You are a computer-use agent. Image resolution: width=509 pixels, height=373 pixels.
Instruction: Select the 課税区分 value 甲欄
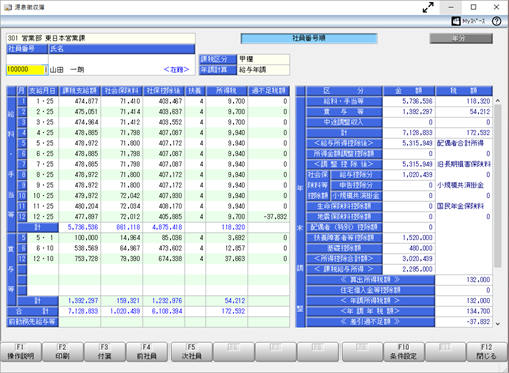(x=263, y=59)
